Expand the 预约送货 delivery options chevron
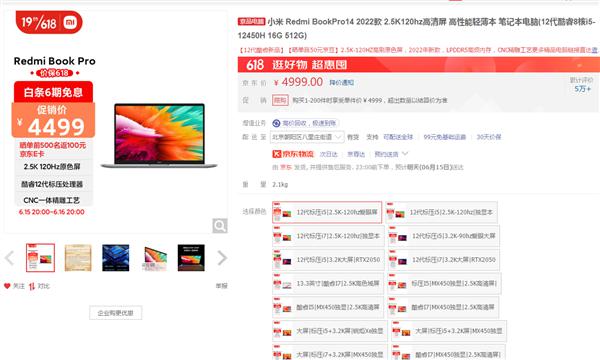The image size is (600, 360). tap(405, 154)
